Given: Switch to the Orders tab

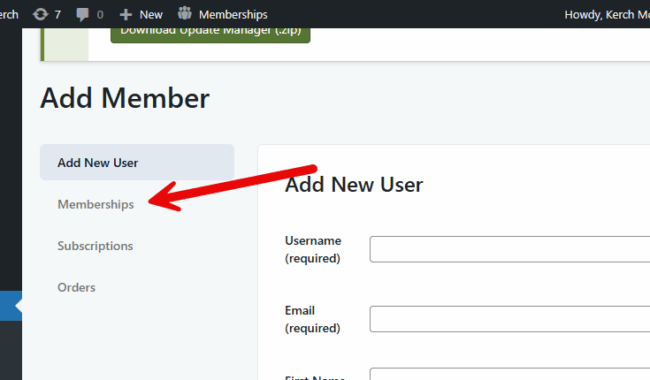Looking at the screenshot, I should 76,287.
